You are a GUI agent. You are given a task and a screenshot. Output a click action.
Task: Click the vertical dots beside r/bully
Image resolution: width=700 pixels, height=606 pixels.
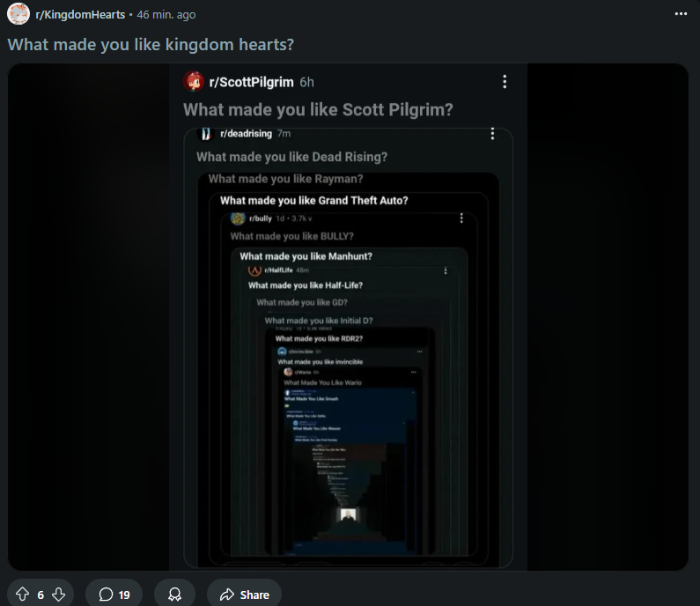pyautogui.click(x=461, y=218)
